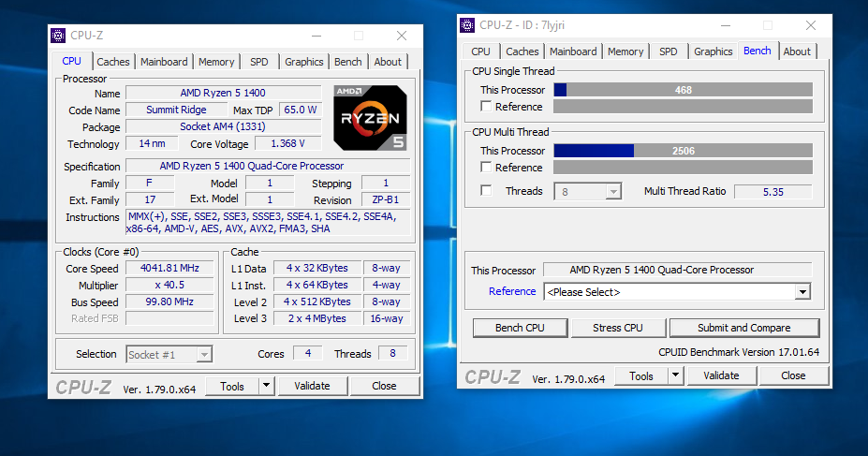
Task: Click Tools button in the Bench window
Action: (641, 376)
